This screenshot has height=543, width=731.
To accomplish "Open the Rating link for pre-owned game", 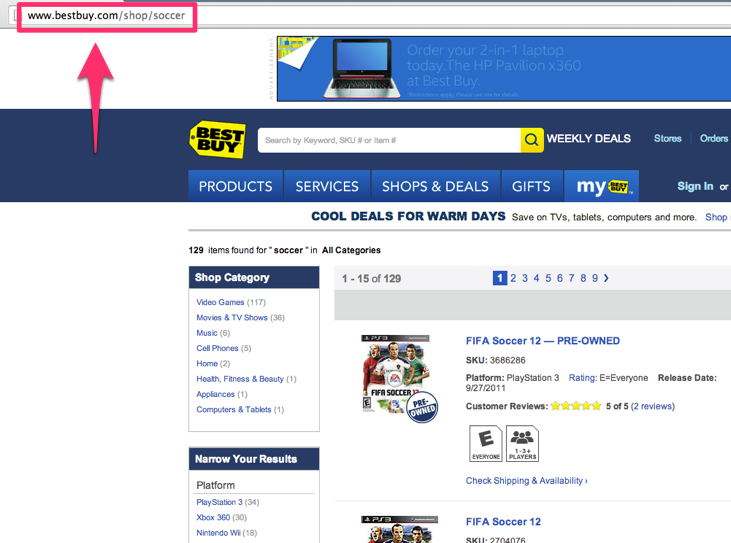I will [x=582, y=378].
